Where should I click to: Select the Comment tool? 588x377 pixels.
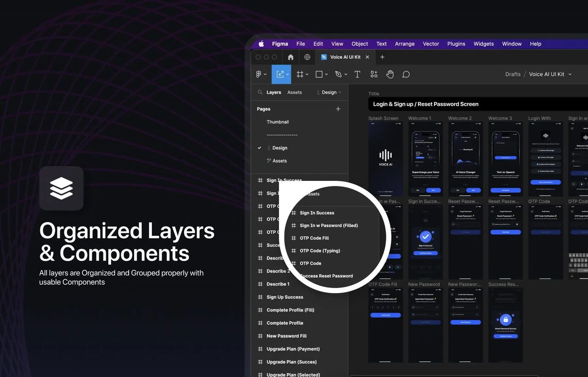[x=406, y=74]
